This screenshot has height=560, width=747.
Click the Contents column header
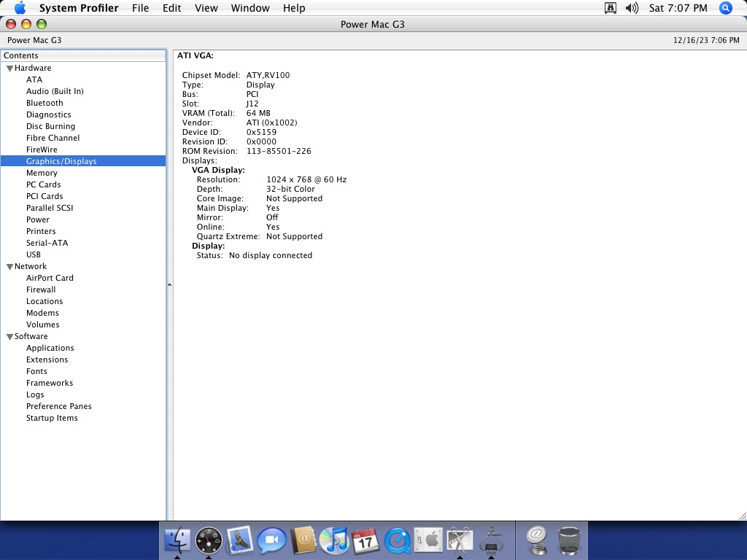coord(83,55)
